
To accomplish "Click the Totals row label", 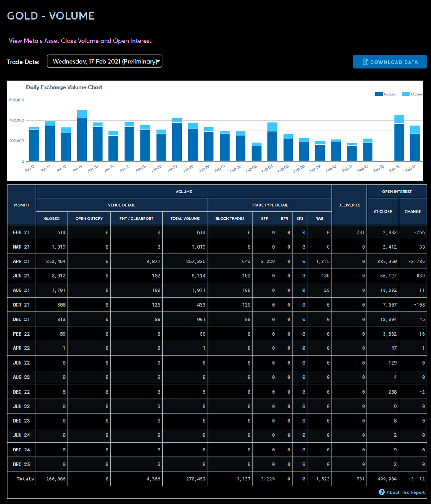I will pyautogui.click(x=25, y=479).
